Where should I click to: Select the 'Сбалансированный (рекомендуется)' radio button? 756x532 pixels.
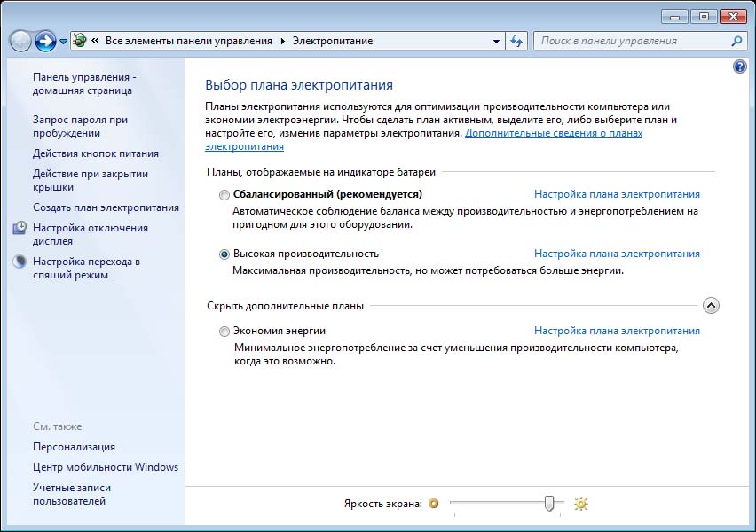(224, 195)
